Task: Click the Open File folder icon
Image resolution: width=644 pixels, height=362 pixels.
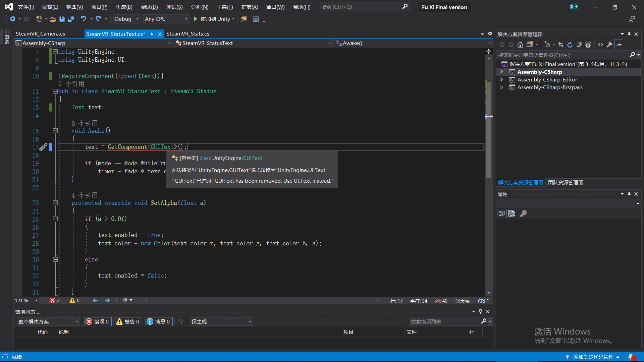Action: 53,19
